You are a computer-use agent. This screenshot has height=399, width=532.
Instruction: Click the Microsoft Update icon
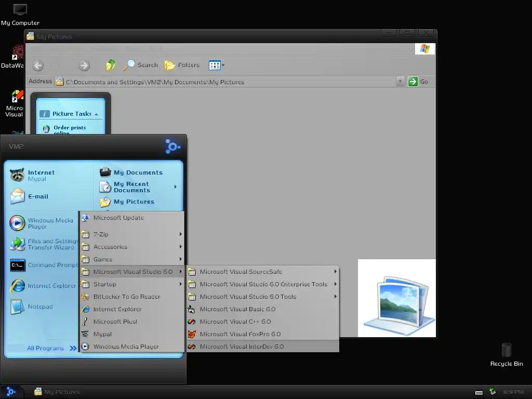coord(85,218)
